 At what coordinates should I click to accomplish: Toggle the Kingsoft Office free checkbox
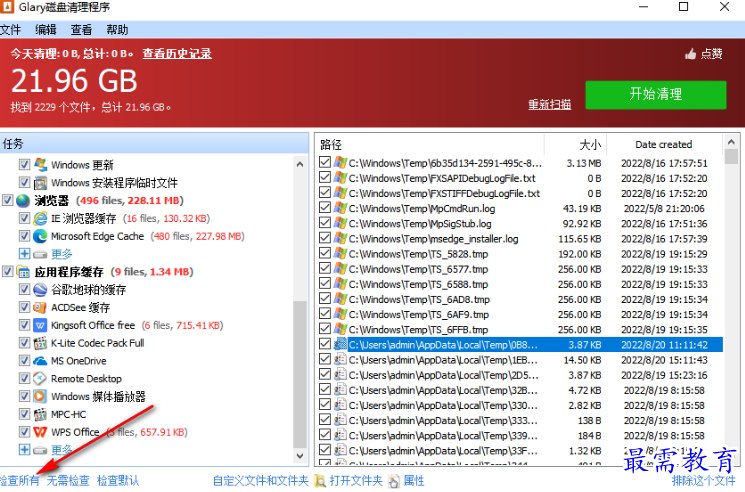24,325
